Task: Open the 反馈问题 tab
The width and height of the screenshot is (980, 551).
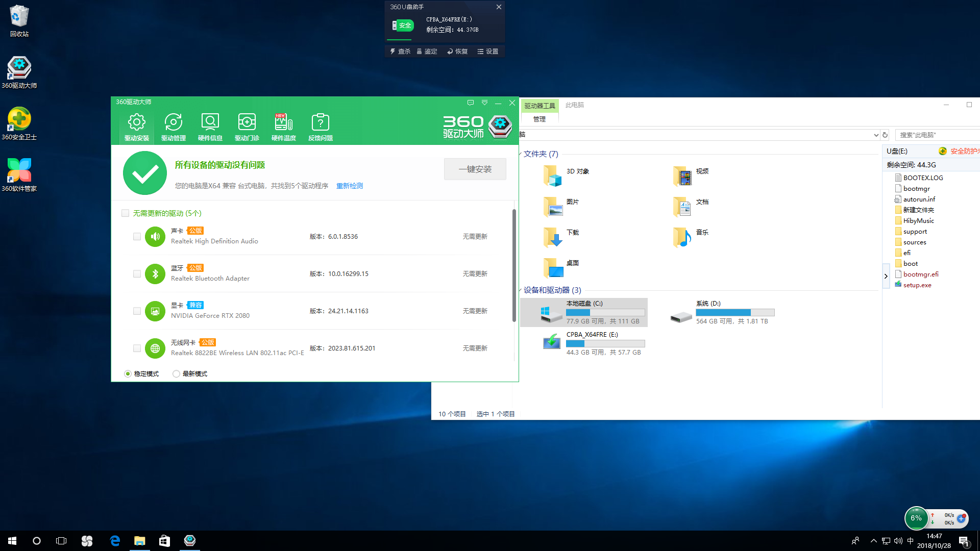Action: (x=321, y=128)
